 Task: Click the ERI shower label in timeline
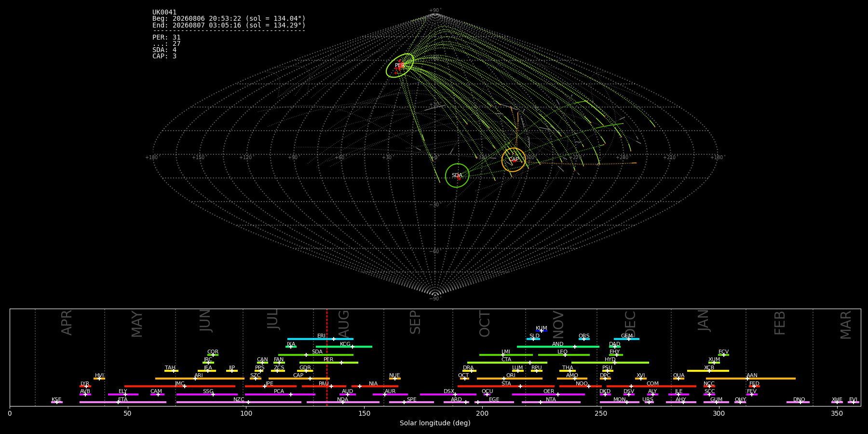coord(322,336)
